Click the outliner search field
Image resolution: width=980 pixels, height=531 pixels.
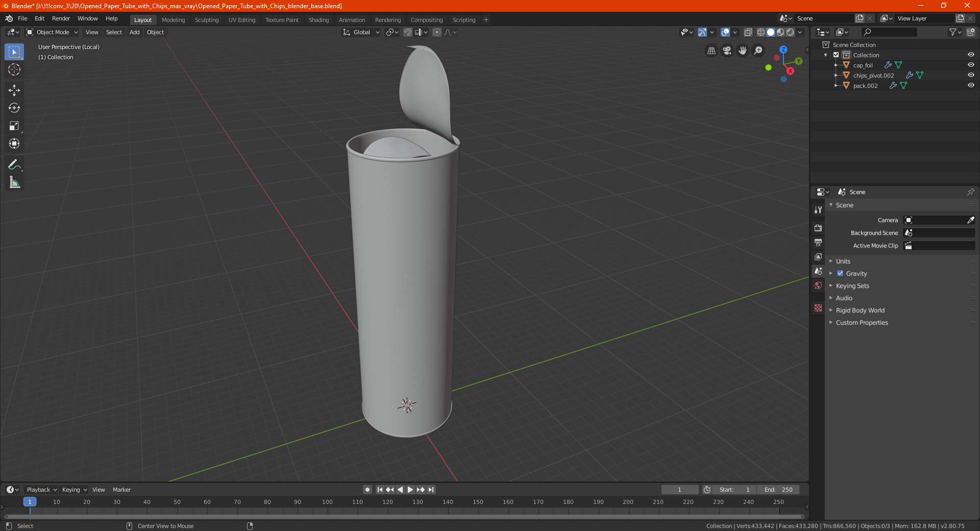pos(889,32)
